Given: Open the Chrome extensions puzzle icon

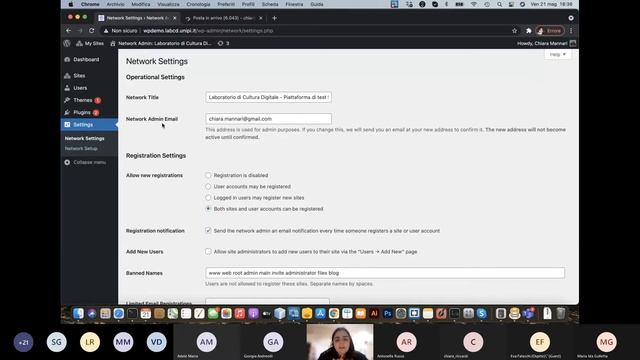Looking at the screenshot, I should 529,31.
